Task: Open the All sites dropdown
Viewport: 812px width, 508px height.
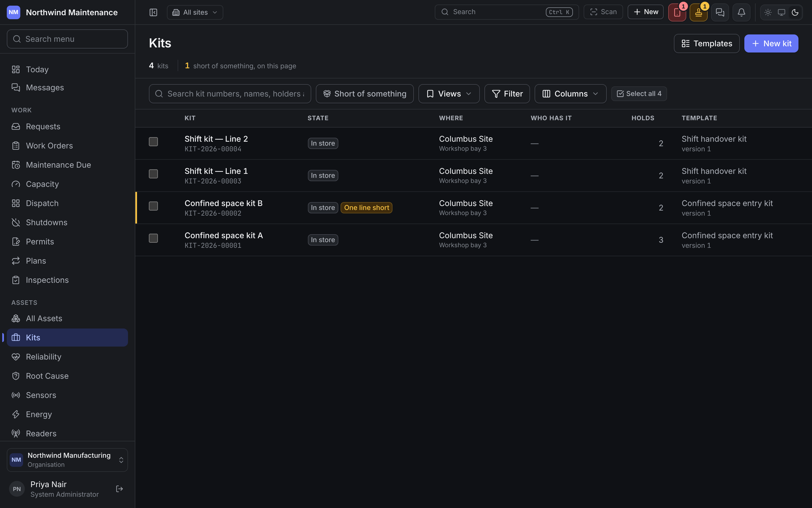Action: tap(195, 12)
